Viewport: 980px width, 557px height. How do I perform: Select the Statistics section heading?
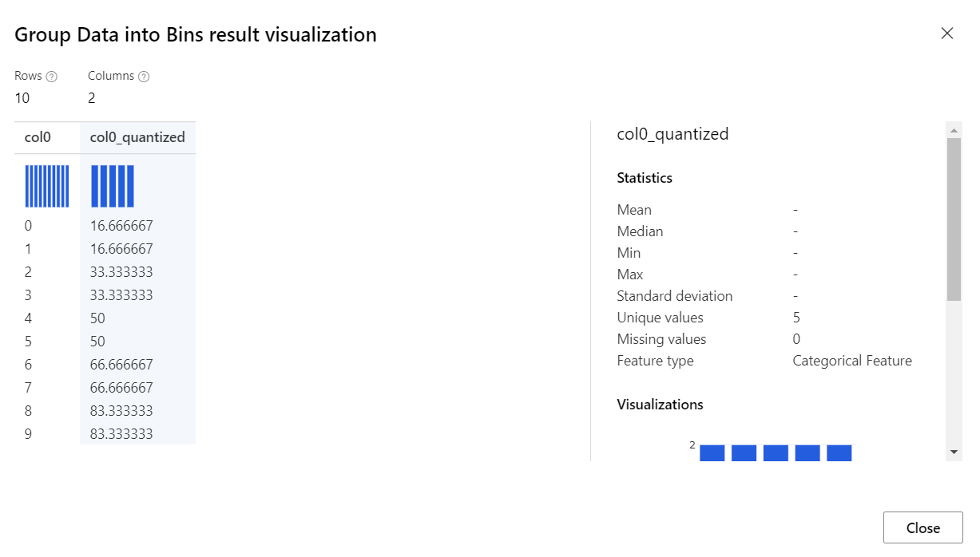point(645,177)
